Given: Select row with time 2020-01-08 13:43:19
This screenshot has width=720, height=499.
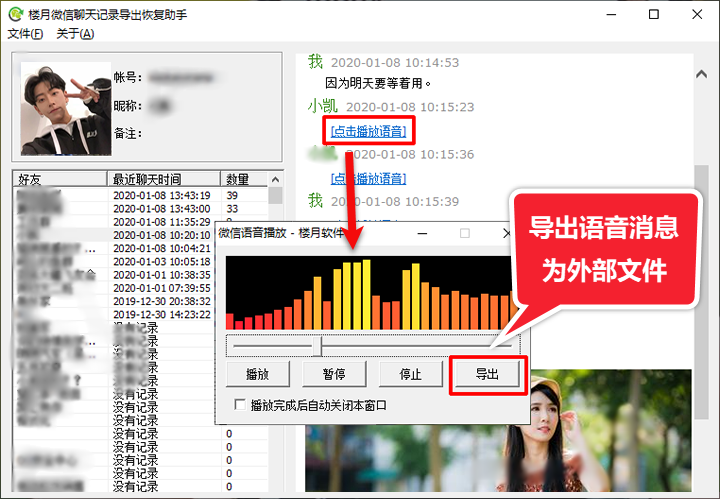Looking at the screenshot, I should (141, 195).
